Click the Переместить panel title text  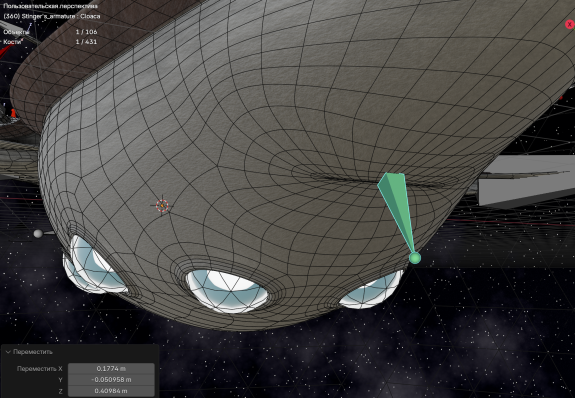click(33, 352)
